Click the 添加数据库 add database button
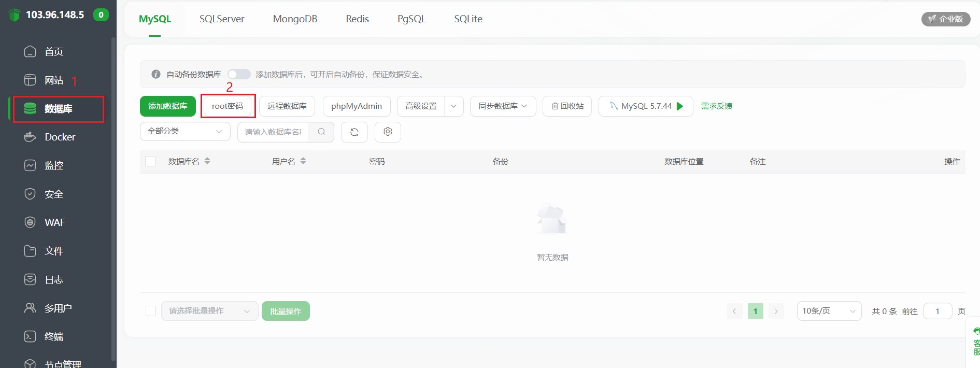The width and height of the screenshot is (980, 368). click(167, 106)
